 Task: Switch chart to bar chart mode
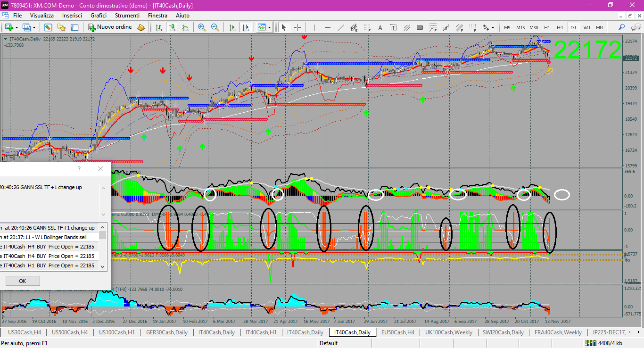tap(159, 27)
